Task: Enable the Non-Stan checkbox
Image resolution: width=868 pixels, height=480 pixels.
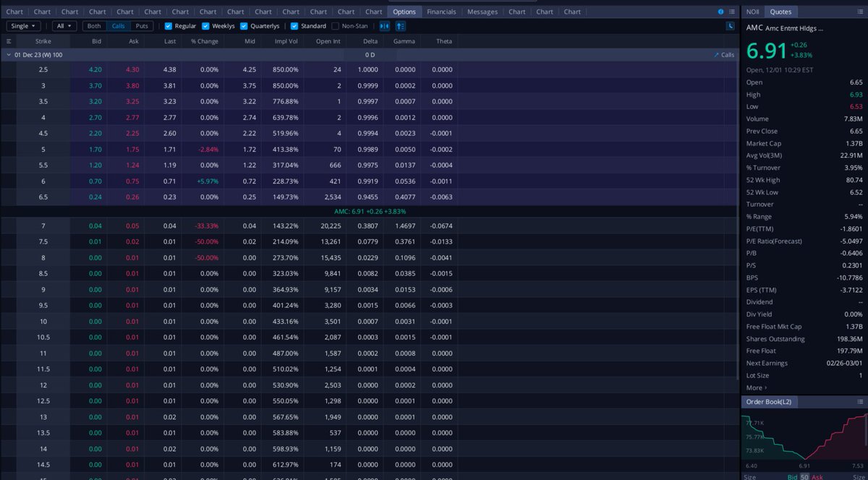Action: [335, 26]
